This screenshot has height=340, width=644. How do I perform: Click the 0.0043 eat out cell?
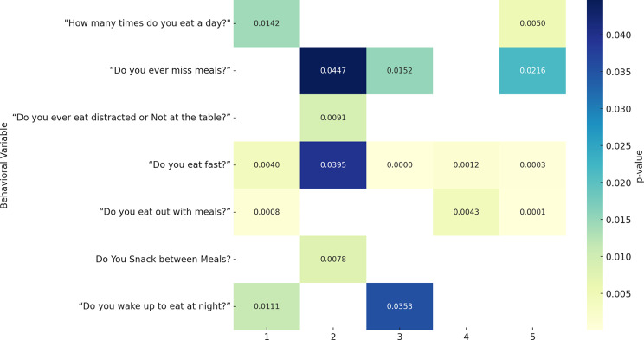(x=467, y=212)
